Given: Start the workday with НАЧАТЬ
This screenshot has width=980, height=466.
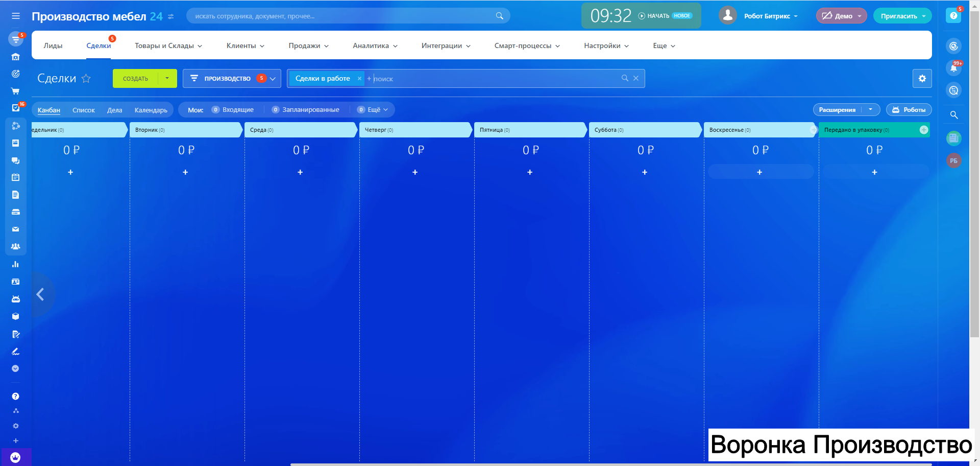Looking at the screenshot, I should click(654, 16).
